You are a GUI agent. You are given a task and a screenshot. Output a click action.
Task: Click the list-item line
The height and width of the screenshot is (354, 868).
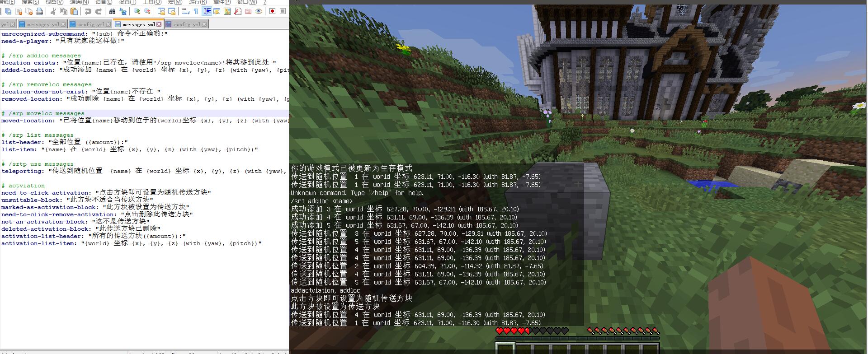130,149
